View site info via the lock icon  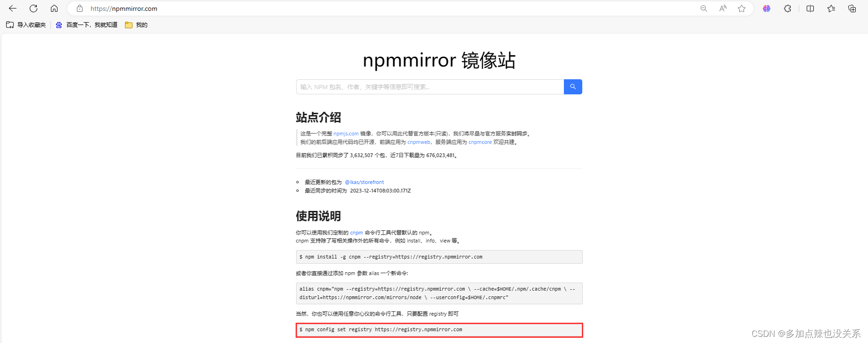[80, 8]
